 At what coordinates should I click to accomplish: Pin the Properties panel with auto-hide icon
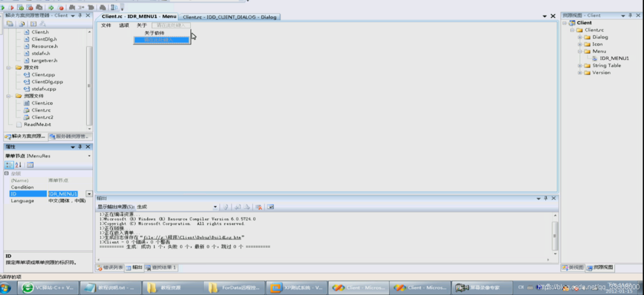point(80,147)
